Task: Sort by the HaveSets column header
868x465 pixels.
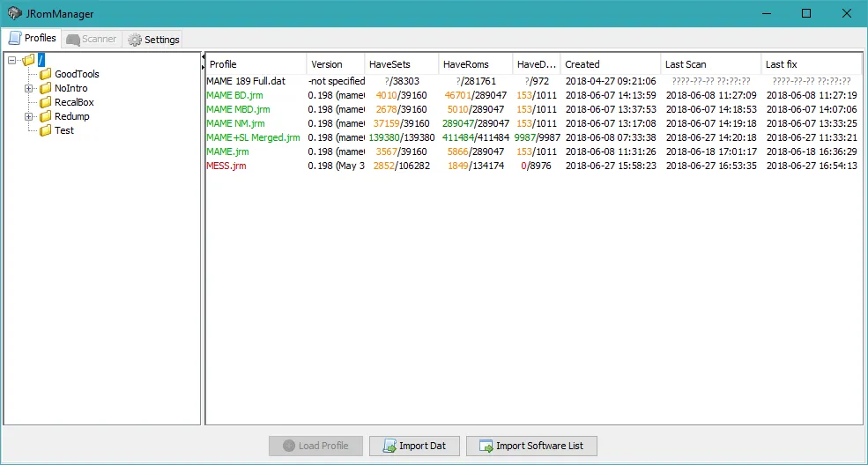Action: point(401,64)
